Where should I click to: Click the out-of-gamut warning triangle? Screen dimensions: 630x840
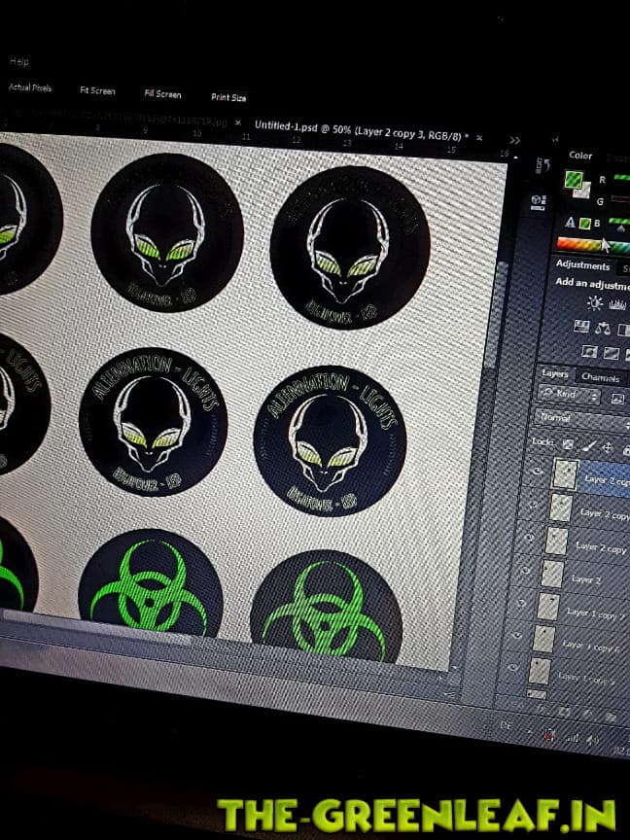point(569,221)
